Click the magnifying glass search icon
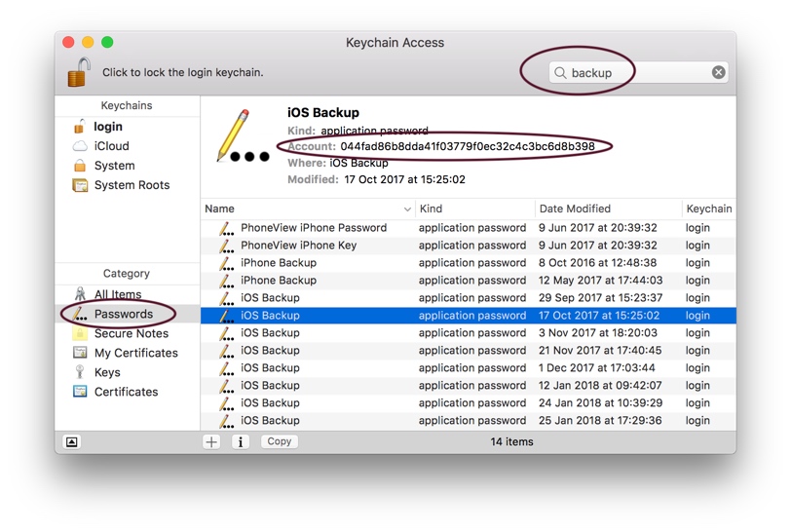The height and width of the screenshot is (532, 791). tap(560, 73)
